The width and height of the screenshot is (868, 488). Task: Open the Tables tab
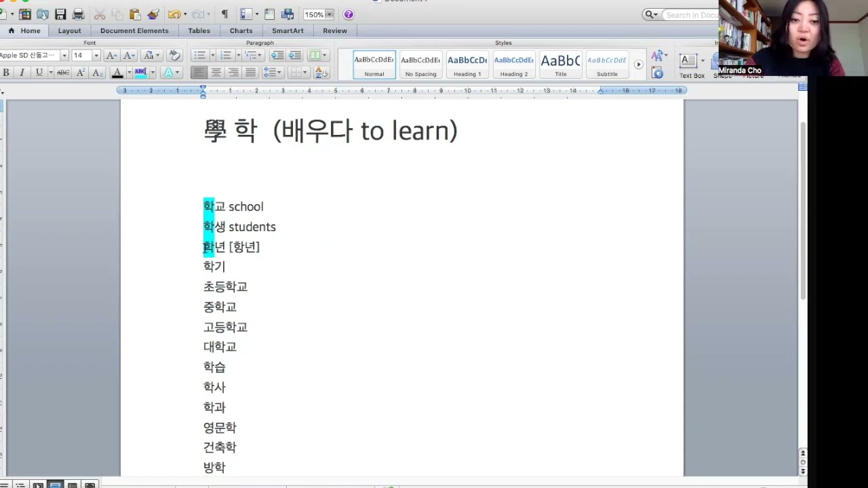coord(199,30)
